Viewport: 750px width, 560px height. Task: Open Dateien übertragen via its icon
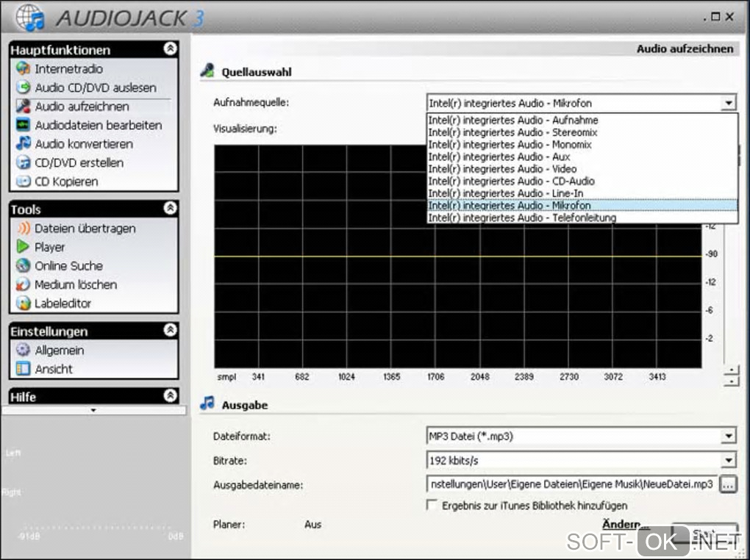(24, 229)
